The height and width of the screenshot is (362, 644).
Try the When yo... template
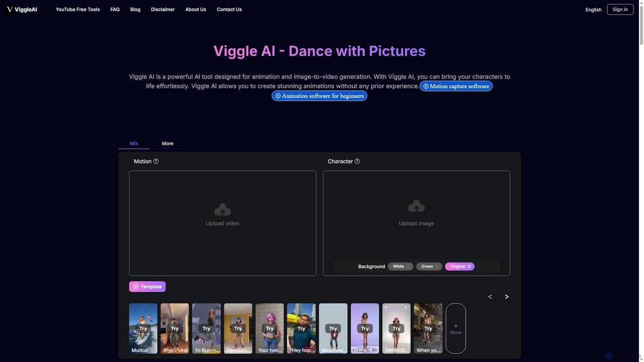[428, 328]
